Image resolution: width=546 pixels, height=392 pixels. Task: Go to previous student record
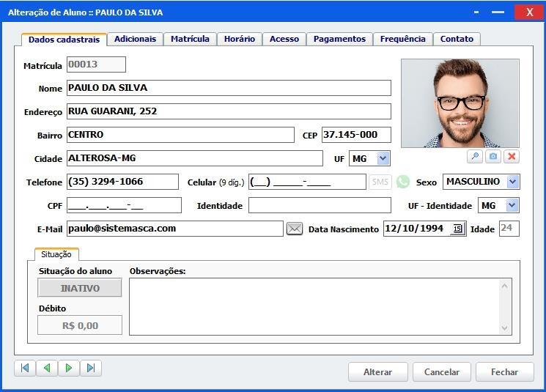[47, 369]
